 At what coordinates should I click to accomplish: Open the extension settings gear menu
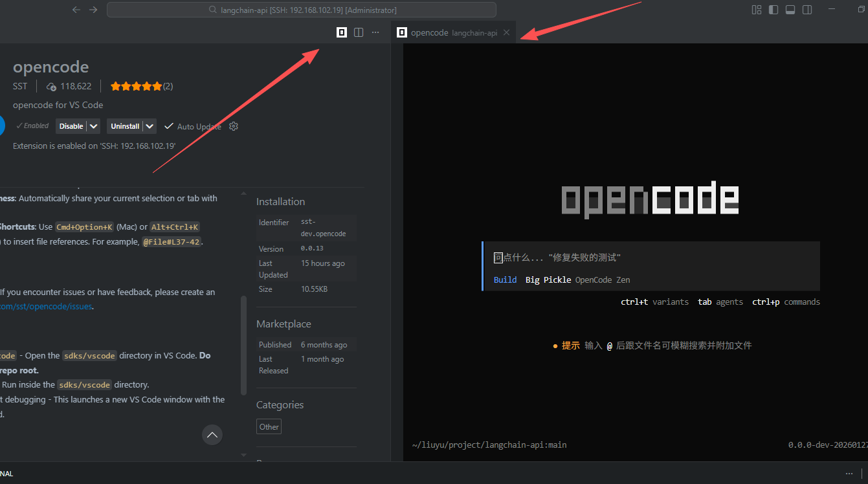pyautogui.click(x=234, y=126)
